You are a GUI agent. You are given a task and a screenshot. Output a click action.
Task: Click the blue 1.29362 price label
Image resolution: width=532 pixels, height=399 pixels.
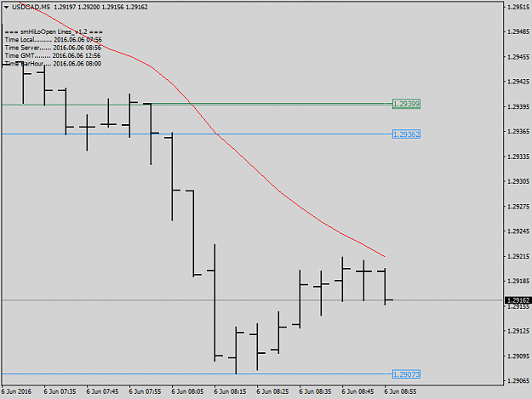tap(406, 134)
